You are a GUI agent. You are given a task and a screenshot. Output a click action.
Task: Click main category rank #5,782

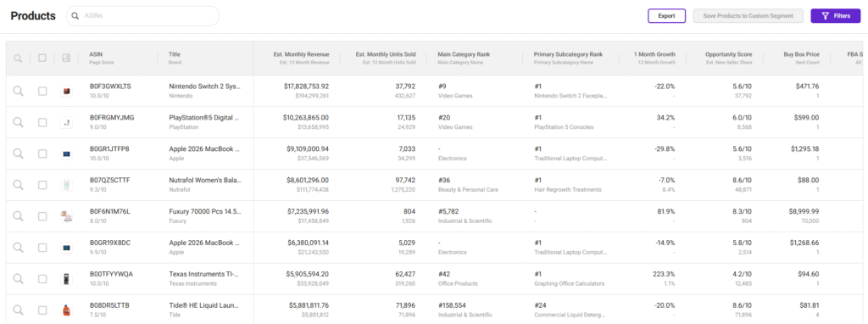point(448,211)
